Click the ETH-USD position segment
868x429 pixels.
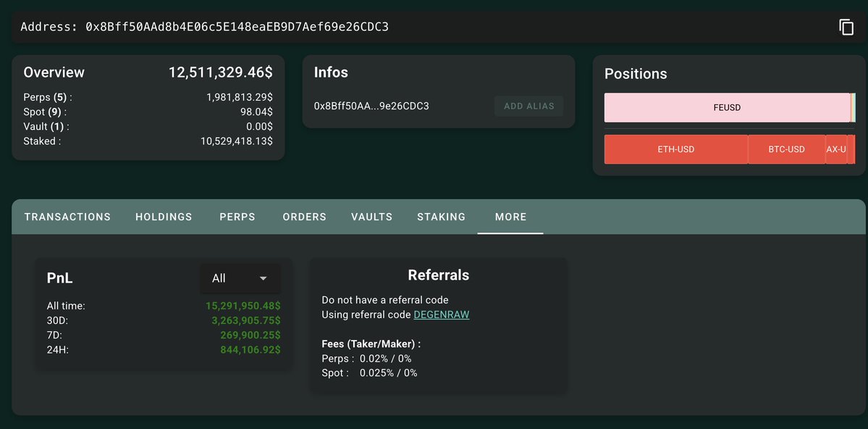(x=676, y=149)
